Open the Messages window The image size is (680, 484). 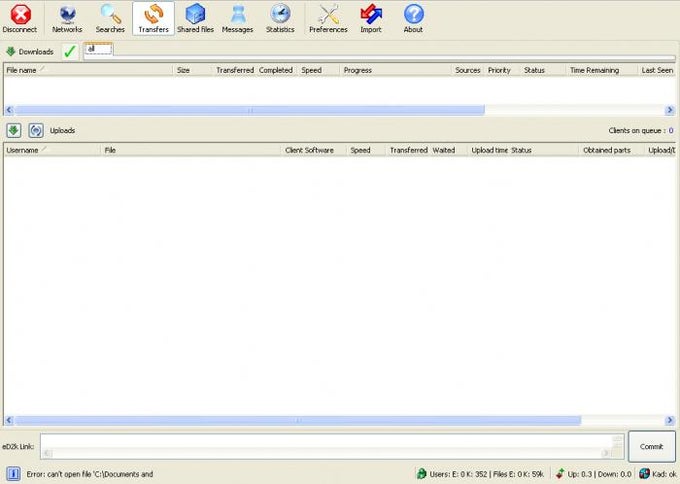pyautogui.click(x=237, y=19)
